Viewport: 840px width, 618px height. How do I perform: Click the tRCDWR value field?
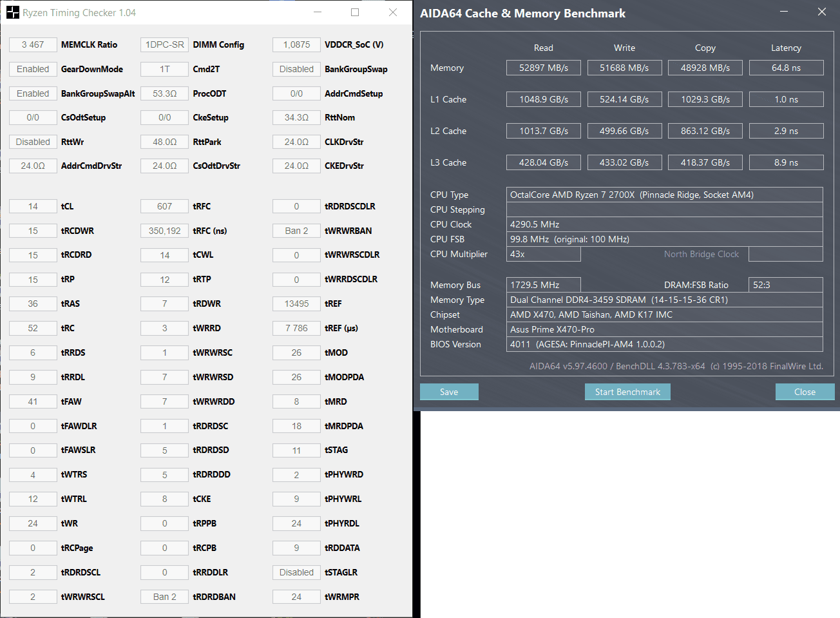click(33, 231)
